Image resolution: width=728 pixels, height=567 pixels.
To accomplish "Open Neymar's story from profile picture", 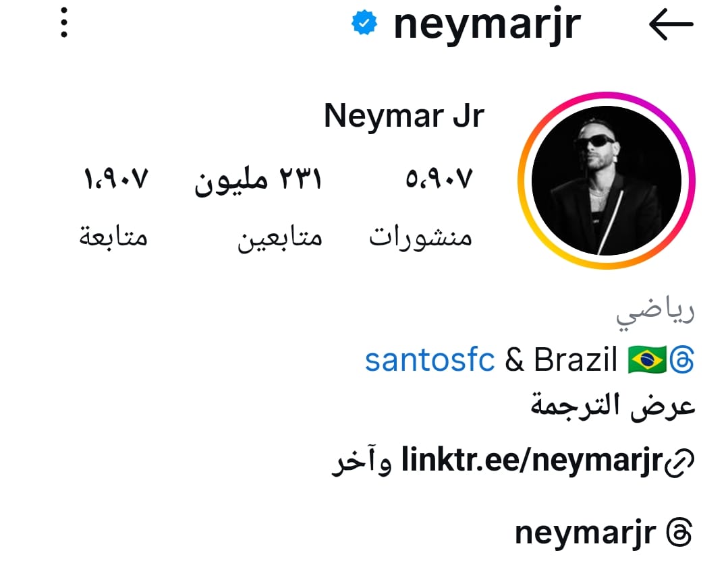I will 607,181.
